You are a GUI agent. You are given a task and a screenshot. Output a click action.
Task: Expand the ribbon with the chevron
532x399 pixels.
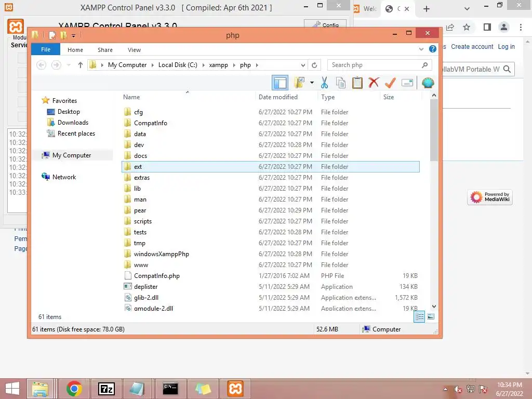(x=421, y=49)
